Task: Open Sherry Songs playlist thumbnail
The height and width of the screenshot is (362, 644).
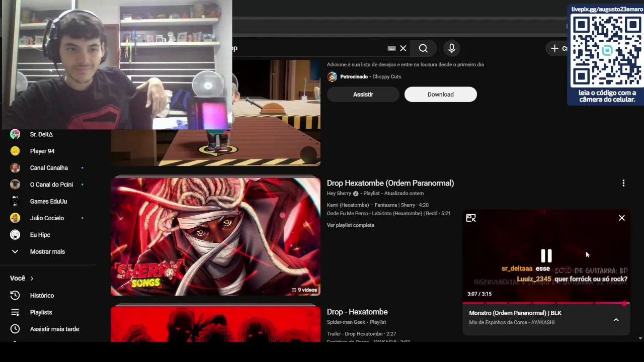Action: click(215, 236)
